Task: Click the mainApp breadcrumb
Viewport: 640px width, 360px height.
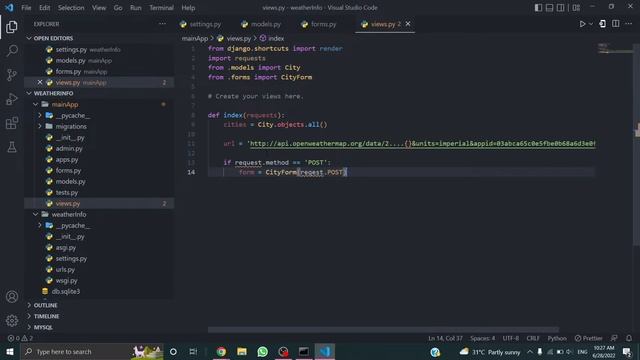Action: click(195, 38)
